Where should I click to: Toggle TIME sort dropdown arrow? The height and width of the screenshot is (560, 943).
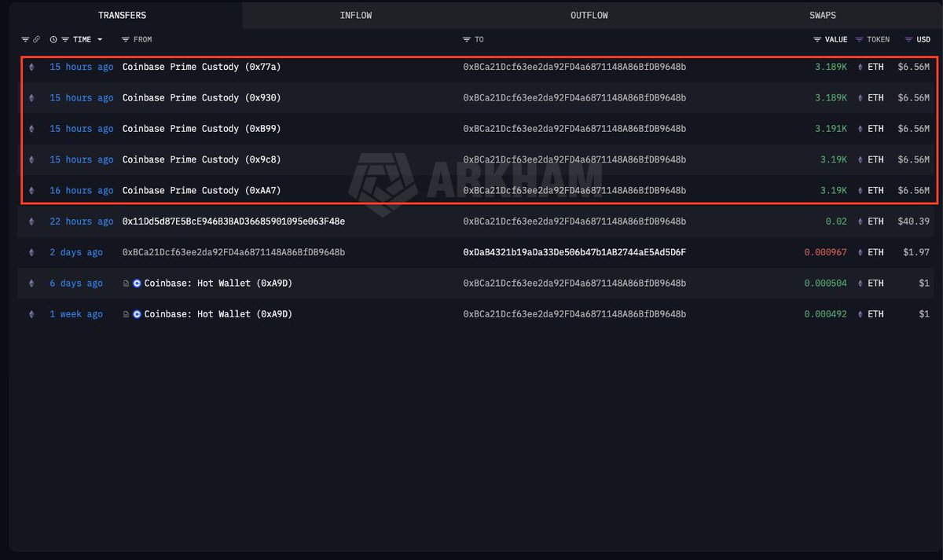click(x=100, y=39)
